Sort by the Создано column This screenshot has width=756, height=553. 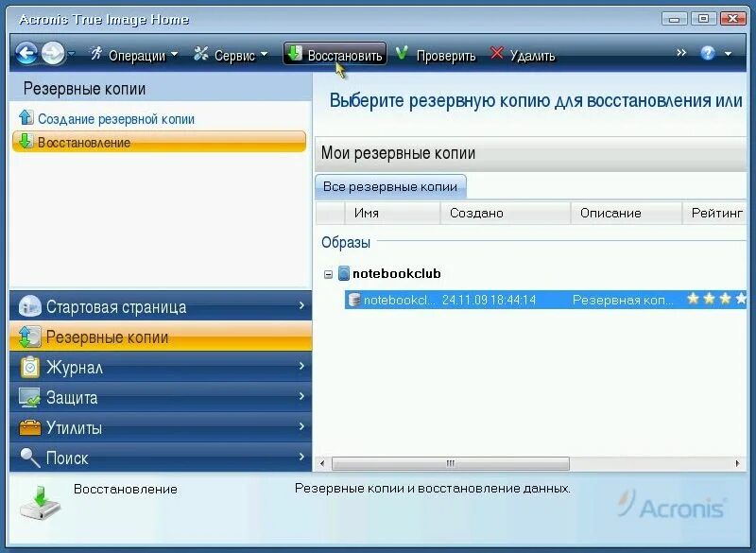click(x=506, y=213)
